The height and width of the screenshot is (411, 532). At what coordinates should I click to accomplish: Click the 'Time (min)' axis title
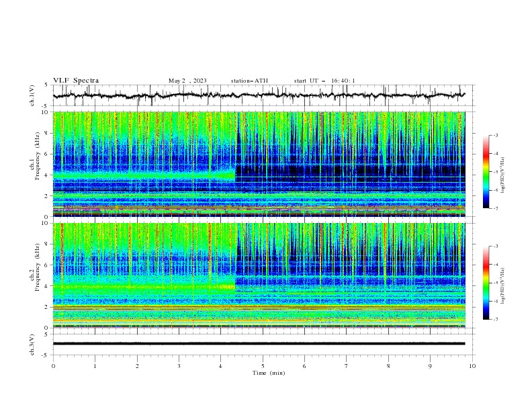coord(269,373)
